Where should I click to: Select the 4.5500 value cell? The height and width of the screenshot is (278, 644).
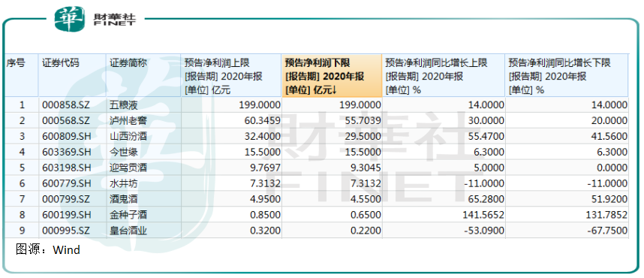pyautogui.click(x=332, y=200)
